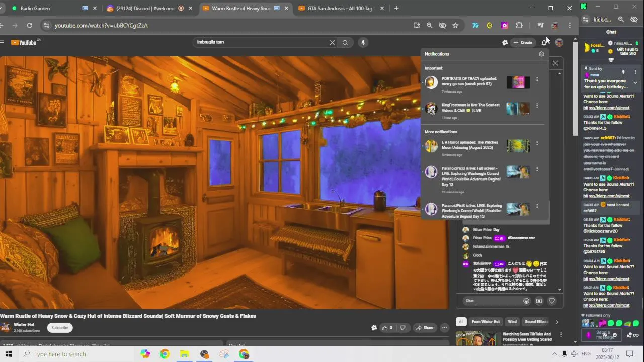Click the YouTube logo home link
The width and height of the screenshot is (644, 362).
(x=25, y=43)
